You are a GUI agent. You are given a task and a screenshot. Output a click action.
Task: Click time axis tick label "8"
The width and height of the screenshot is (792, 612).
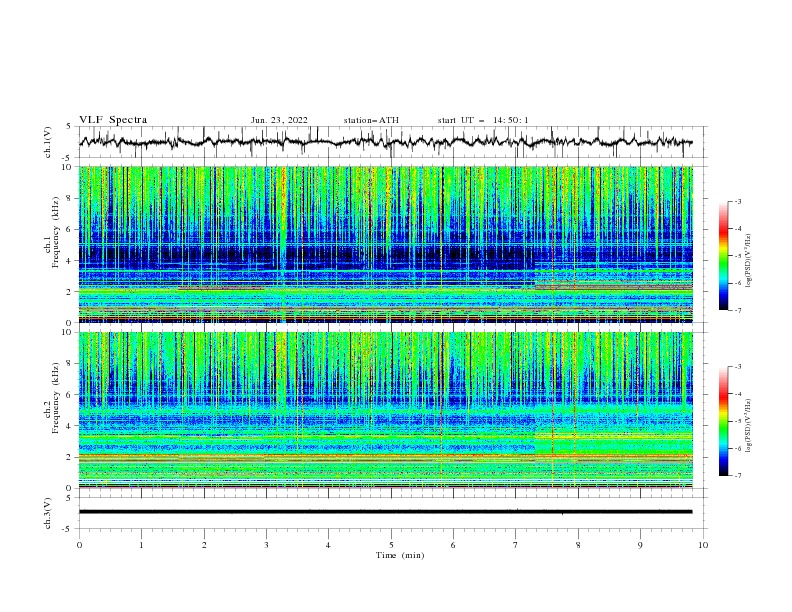[x=578, y=545]
